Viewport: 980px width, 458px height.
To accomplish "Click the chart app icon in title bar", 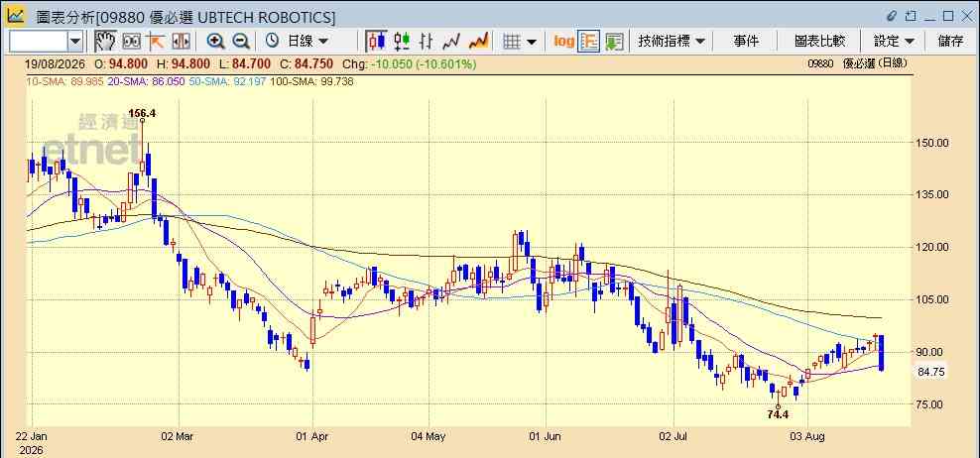I will (16, 16).
